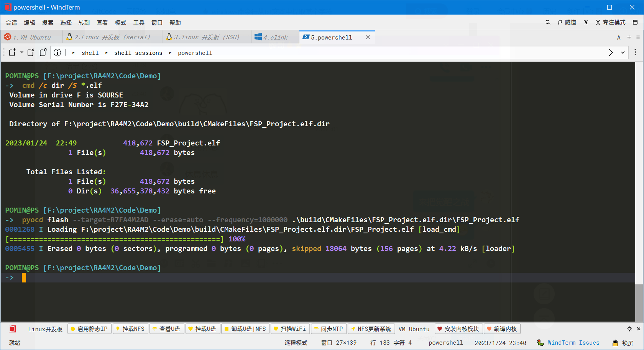
Task: Run the 启用静态IP quick command
Action: pos(89,329)
